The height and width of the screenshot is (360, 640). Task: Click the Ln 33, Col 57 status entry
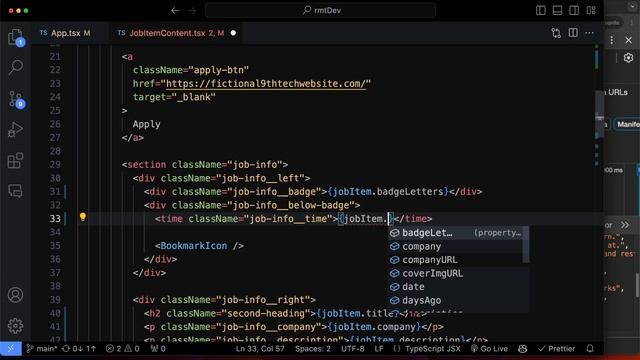pos(260,349)
